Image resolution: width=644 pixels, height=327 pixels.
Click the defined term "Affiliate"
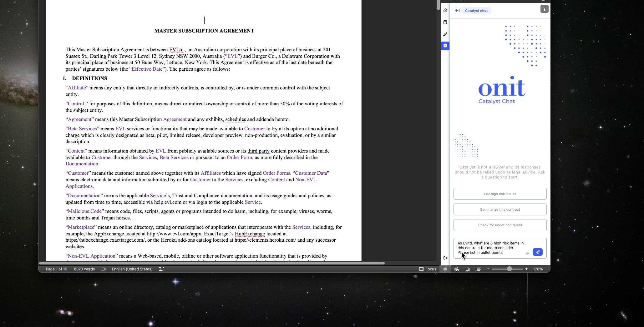click(77, 88)
